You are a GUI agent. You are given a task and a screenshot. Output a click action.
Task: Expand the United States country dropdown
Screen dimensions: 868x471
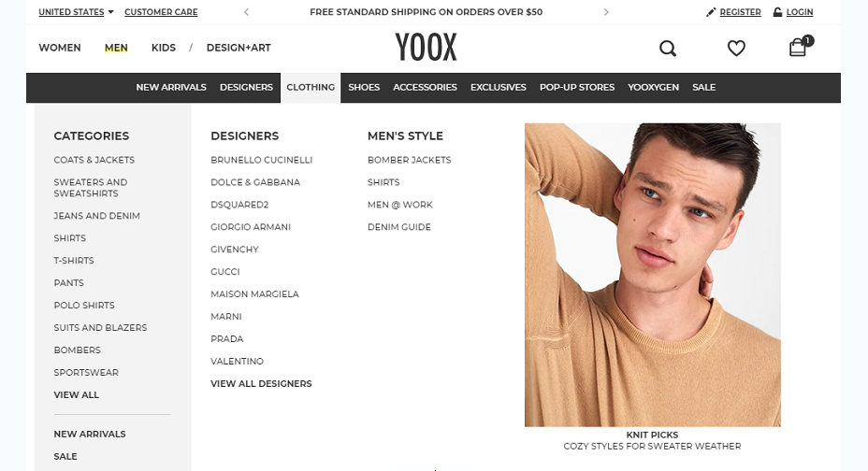[76, 12]
